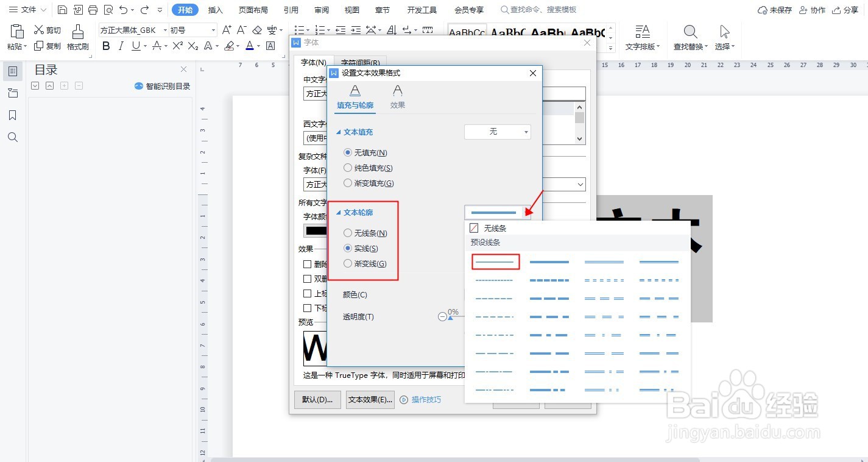Clear formatting with the eraser icon
868x462 pixels.
click(257, 30)
